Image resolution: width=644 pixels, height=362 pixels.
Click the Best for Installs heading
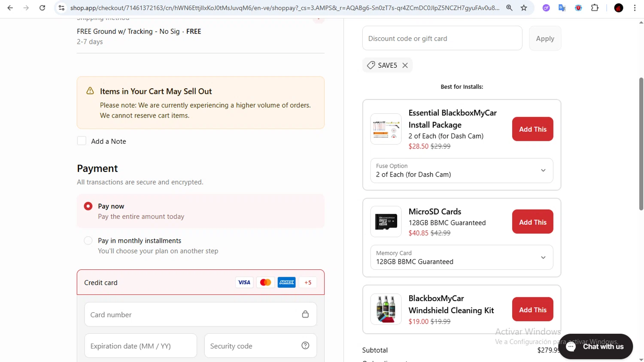[x=462, y=87]
